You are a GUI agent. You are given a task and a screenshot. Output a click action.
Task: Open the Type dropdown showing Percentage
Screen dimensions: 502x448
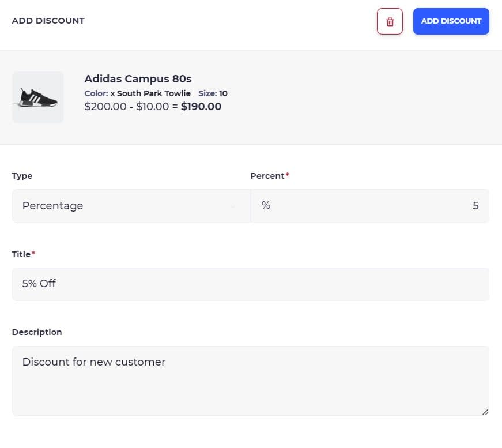tap(131, 206)
